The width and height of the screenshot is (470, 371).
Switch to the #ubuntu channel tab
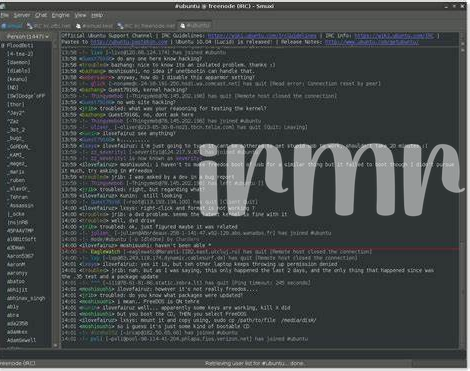click(x=195, y=26)
